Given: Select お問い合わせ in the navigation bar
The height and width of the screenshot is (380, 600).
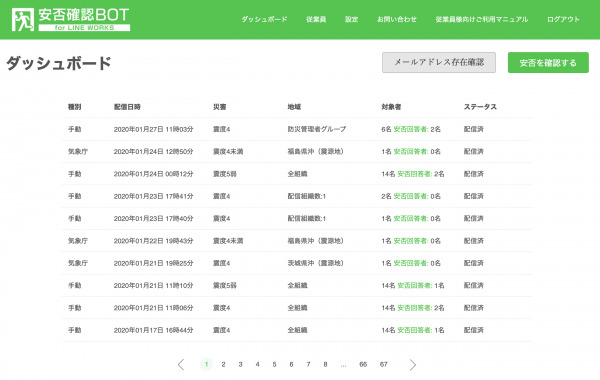Looking at the screenshot, I should tap(396, 19).
